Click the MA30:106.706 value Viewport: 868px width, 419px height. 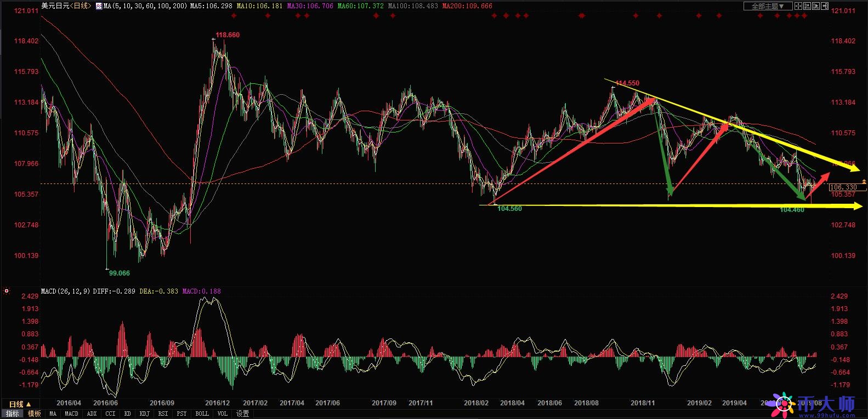[x=310, y=6]
